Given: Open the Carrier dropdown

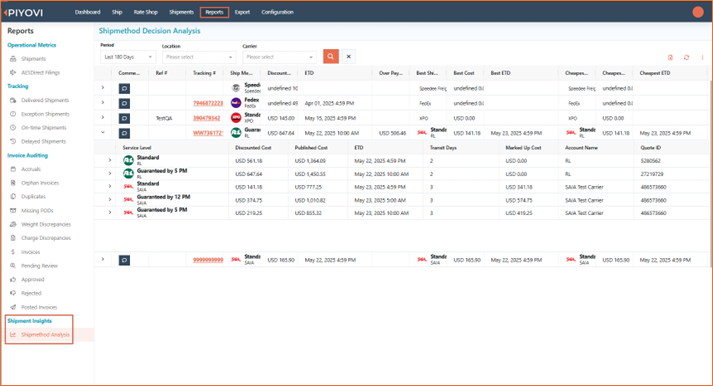Looking at the screenshot, I should (x=279, y=57).
